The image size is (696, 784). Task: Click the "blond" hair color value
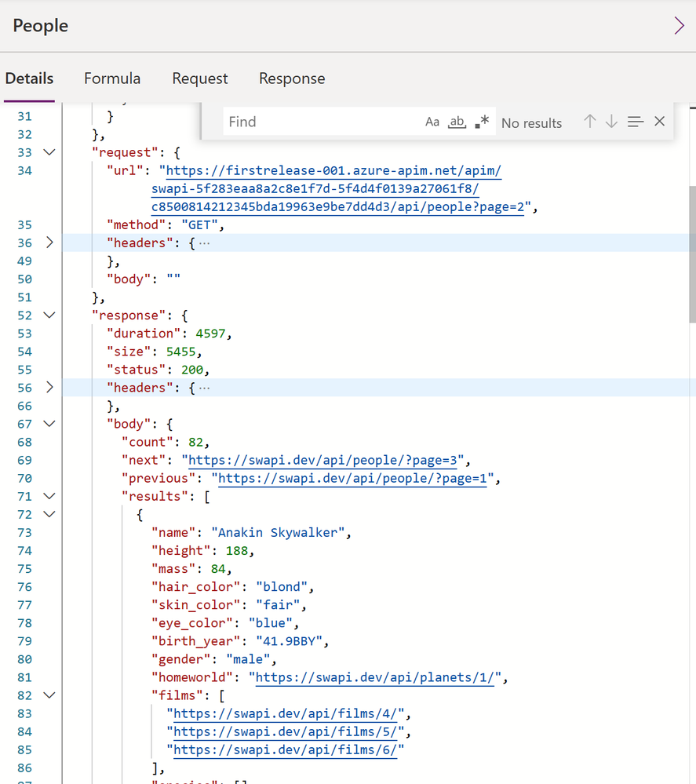pyautogui.click(x=282, y=586)
